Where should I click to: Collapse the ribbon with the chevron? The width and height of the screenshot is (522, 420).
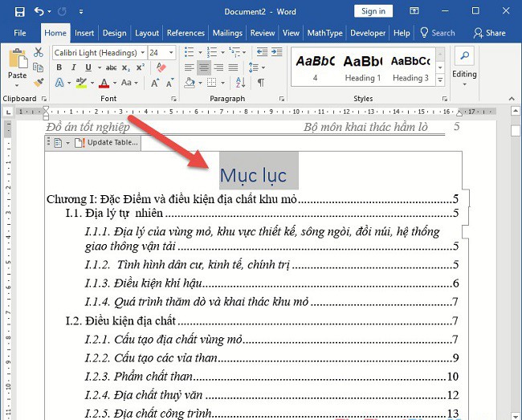click(512, 99)
